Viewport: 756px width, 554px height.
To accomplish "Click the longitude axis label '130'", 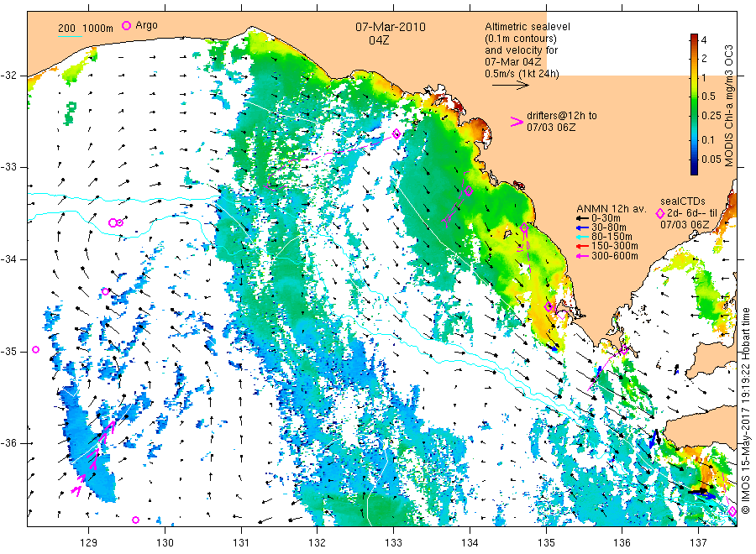I will (x=165, y=543).
